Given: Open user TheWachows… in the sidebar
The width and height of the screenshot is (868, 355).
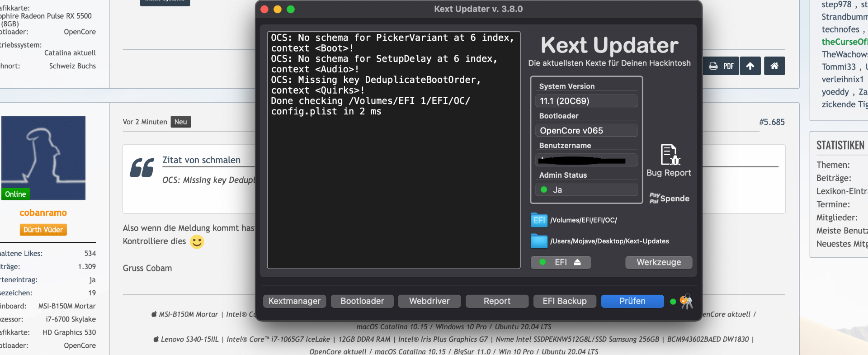Looking at the screenshot, I should 844,54.
